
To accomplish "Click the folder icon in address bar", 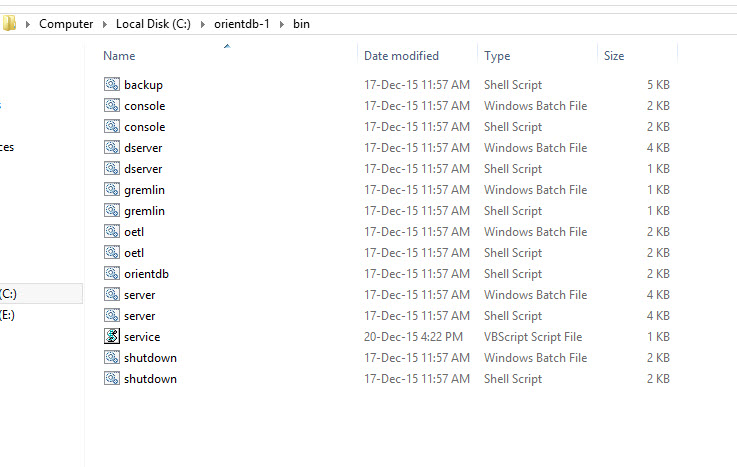I will point(9,23).
